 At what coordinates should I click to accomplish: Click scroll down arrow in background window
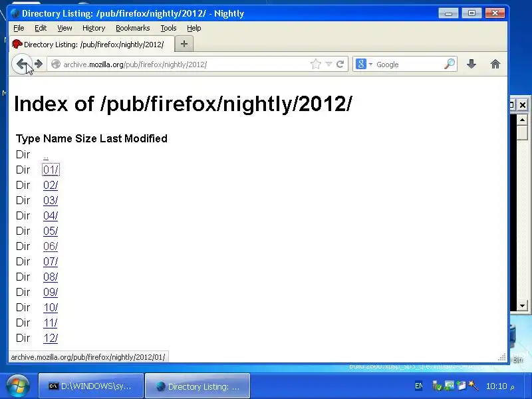[522, 305]
